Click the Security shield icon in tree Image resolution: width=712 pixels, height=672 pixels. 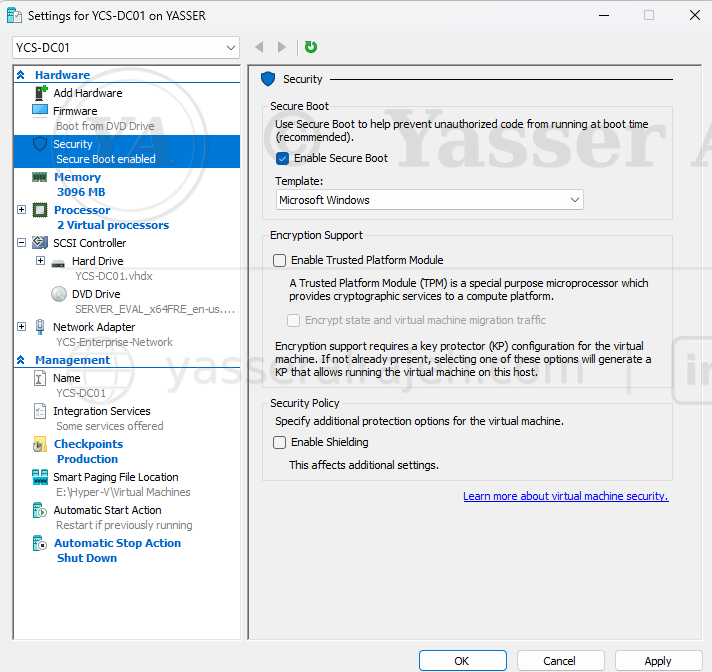[x=40, y=144]
